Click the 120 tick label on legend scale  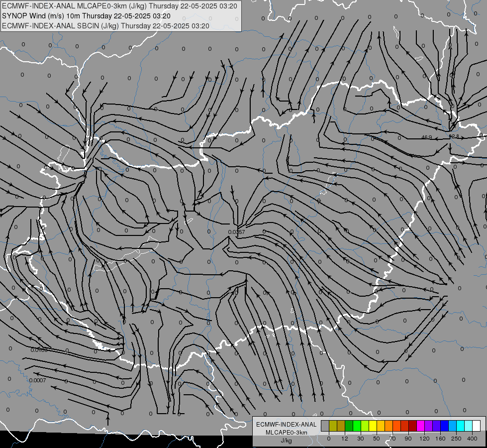click(x=425, y=439)
